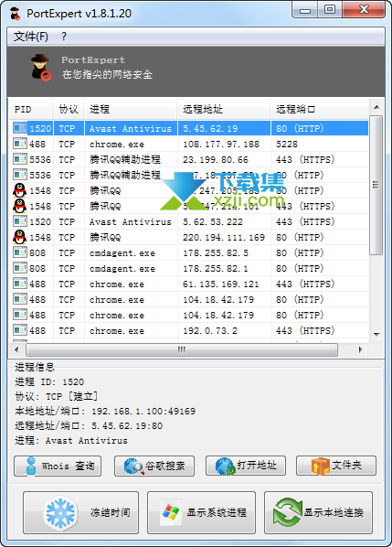Image resolution: width=392 pixels, height=547 pixels.
Task: Click the 谷歌搜索 button
Action: (x=154, y=466)
